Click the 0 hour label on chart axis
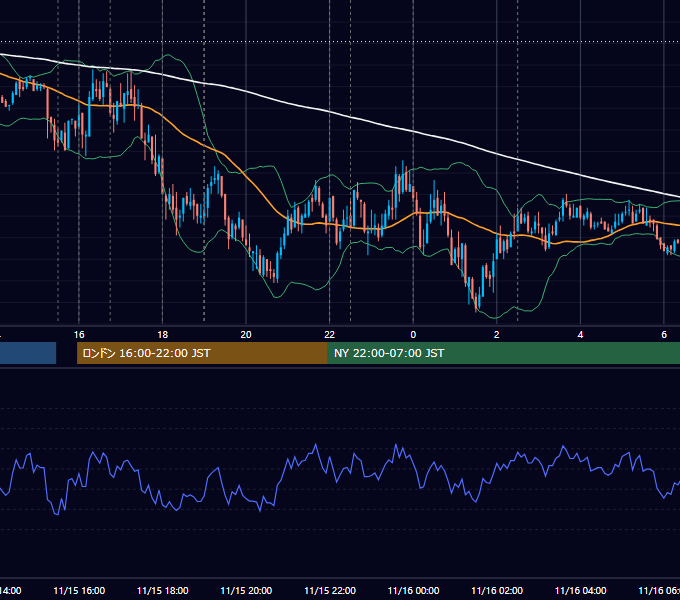Image resolution: width=680 pixels, height=600 pixels. tap(413, 335)
